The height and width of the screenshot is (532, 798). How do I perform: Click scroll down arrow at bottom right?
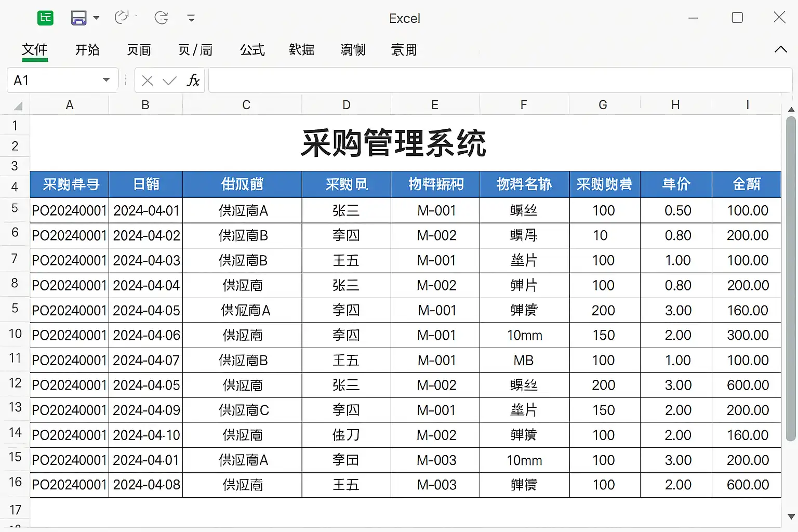pos(791,517)
